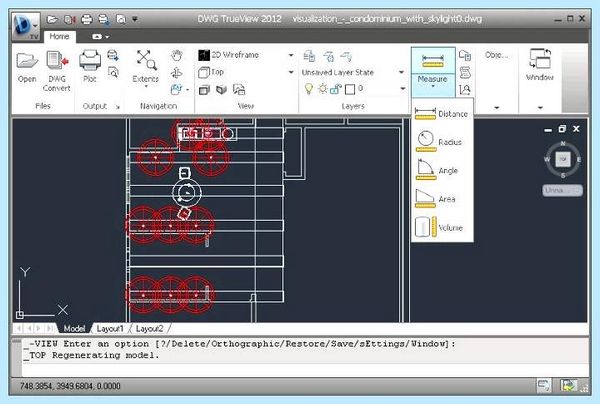This screenshot has height=404, width=600.
Task: Click the List scroll icon right of Measure
Action: coord(465,72)
